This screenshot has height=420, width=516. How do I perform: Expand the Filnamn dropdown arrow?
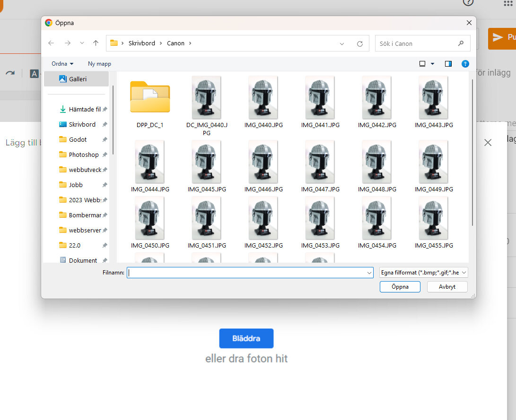369,273
